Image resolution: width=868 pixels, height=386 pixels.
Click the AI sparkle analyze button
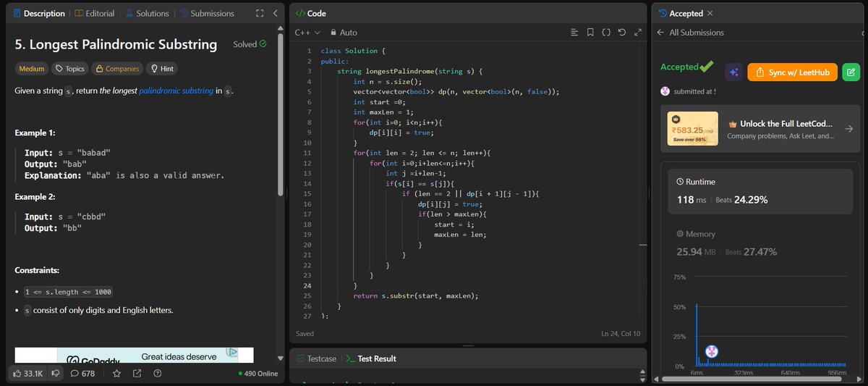[733, 72]
